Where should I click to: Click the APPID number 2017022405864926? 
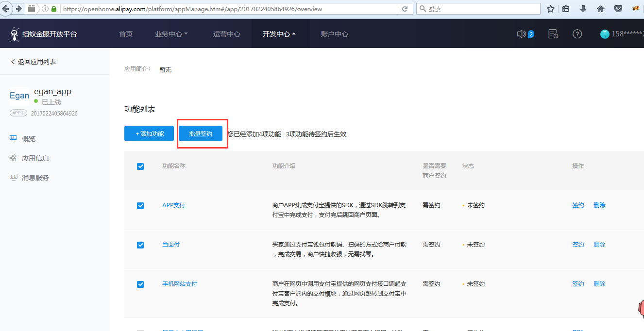(x=54, y=114)
